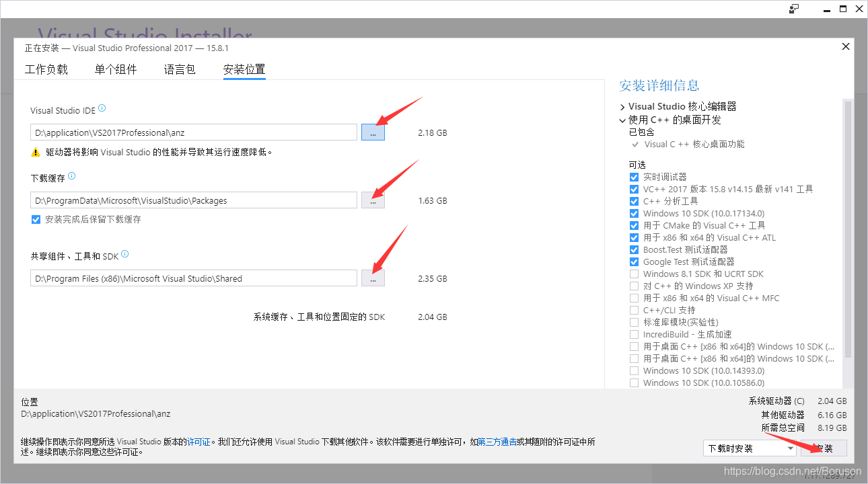Collapse 使用 C++ 的桌面开发 section

coord(622,120)
